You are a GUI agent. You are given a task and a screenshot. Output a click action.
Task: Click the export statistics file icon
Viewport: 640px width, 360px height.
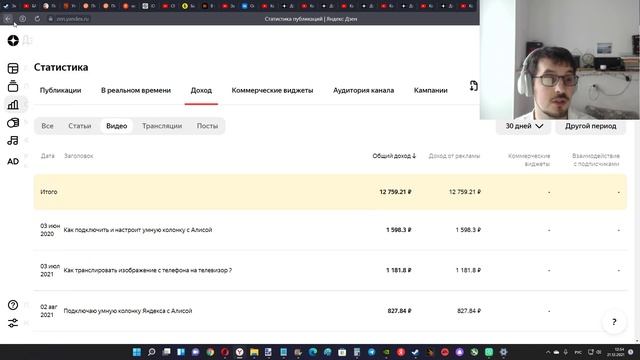[473, 86]
